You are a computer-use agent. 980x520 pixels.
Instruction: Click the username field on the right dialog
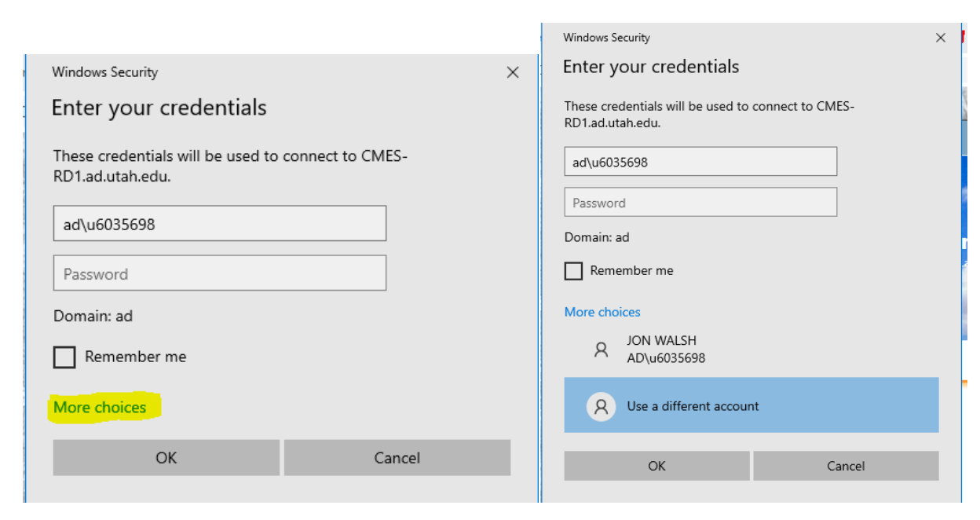coord(700,161)
